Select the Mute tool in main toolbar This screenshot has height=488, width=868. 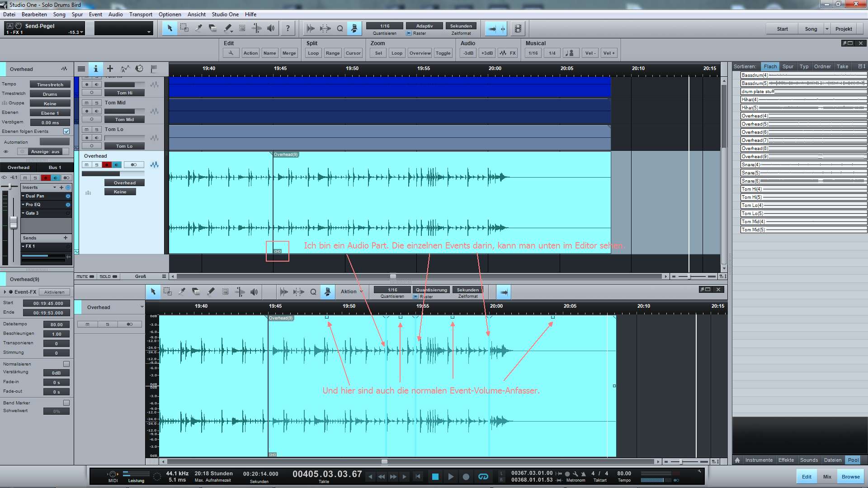point(242,28)
